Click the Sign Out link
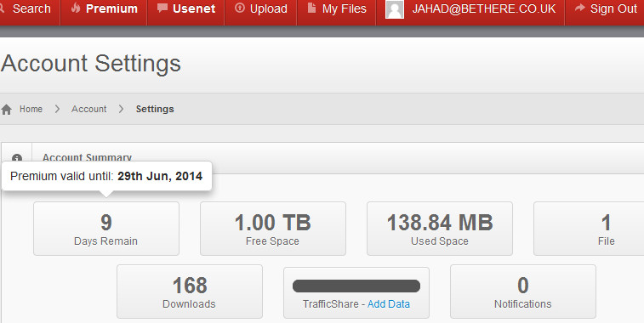Image resolution: width=644 pixels, height=323 pixels. [x=613, y=8]
